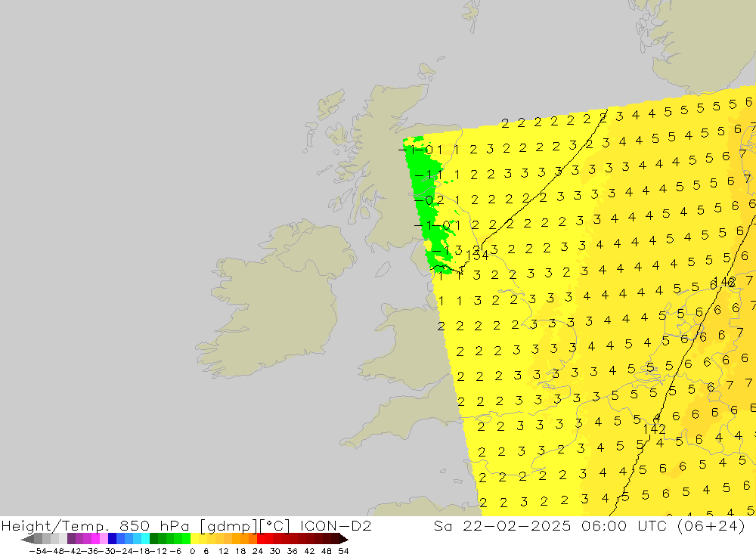Click the 'ICON-D2' model name label
756x554 pixels.
(x=336, y=525)
